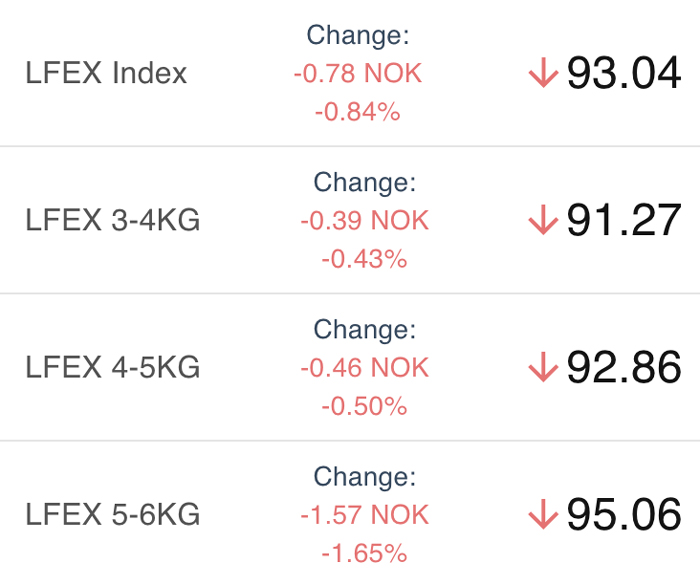700x585 pixels.
Task: Click the -0.84% percentage change
Action: [x=358, y=112]
